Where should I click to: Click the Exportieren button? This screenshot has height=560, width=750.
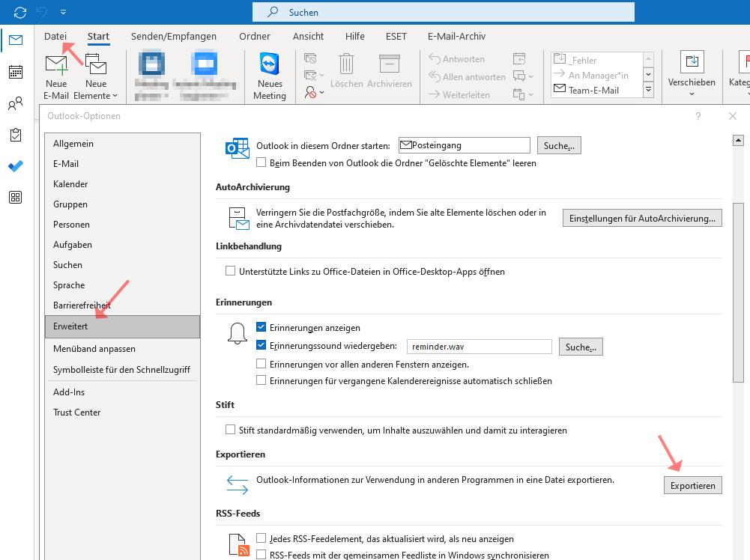[692, 485]
